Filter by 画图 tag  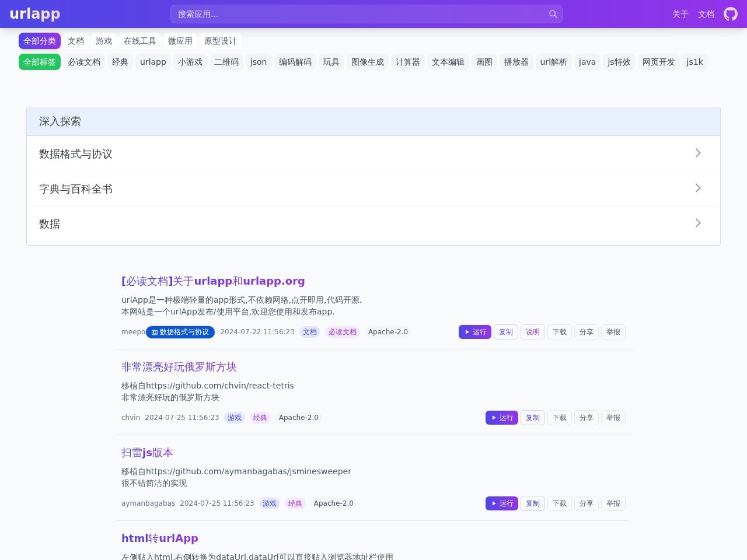click(484, 62)
